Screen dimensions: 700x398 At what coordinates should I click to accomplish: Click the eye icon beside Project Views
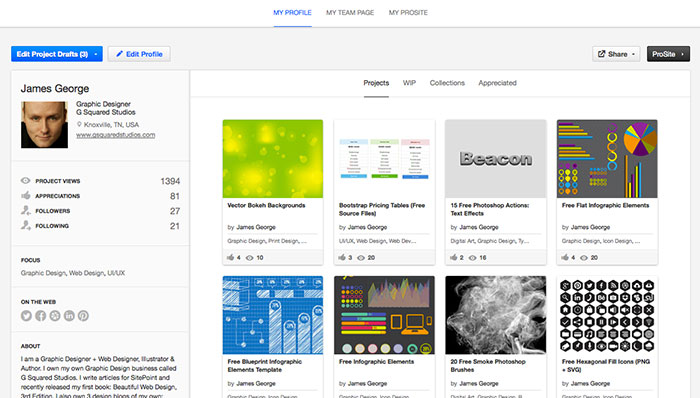[x=25, y=181]
